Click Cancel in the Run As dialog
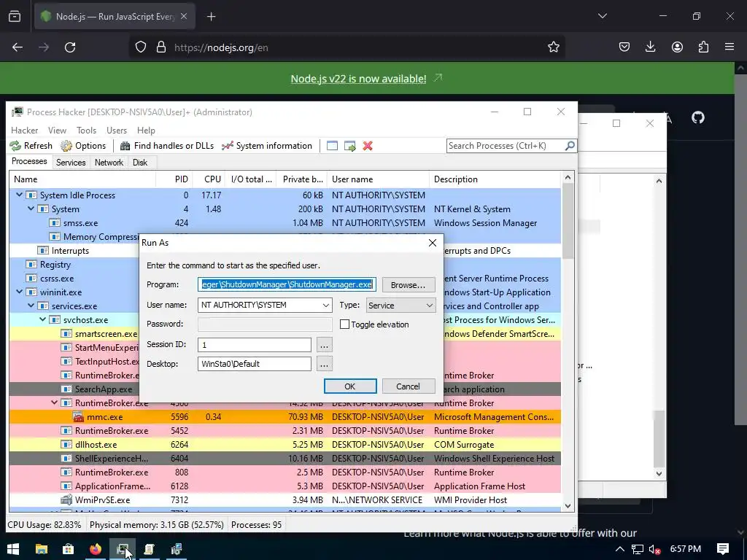The height and width of the screenshot is (560, 747). [x=409, y=386]
